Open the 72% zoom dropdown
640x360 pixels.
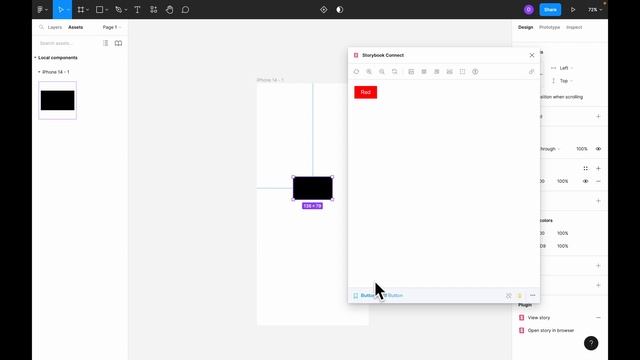coord(595,9)
